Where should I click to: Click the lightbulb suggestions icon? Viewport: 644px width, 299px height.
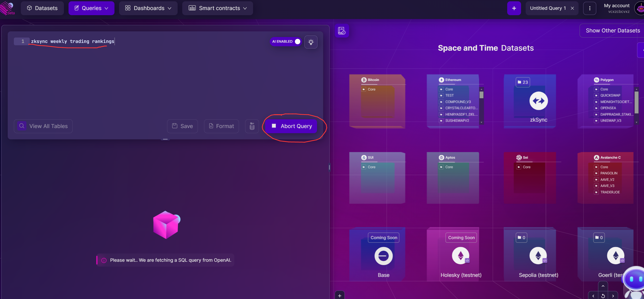pyautogui.click(x=311, y=42)
